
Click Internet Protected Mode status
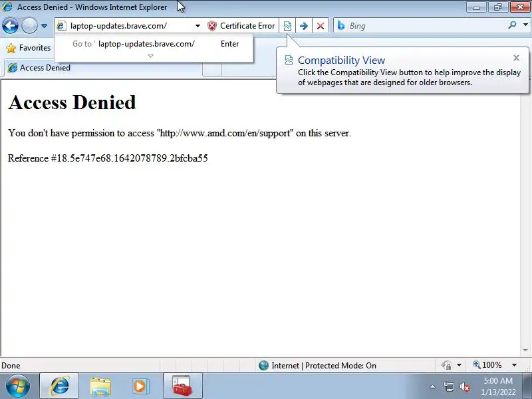324,365
